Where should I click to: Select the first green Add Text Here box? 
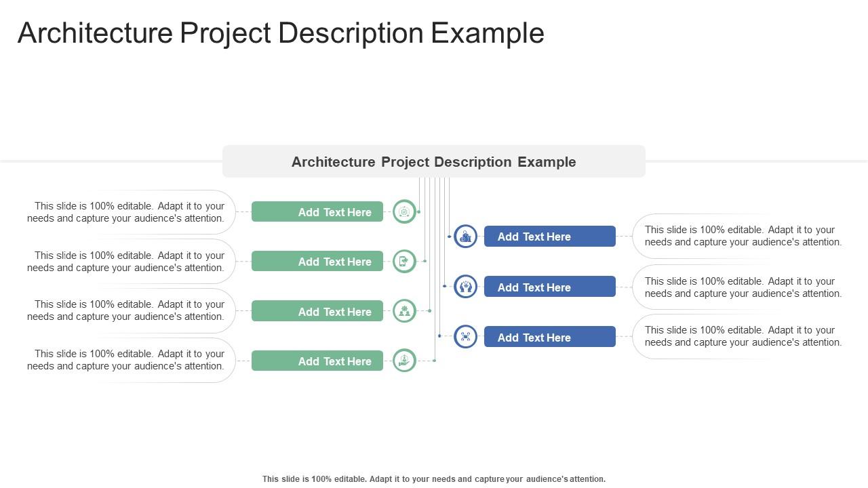(x=317, y=212)
